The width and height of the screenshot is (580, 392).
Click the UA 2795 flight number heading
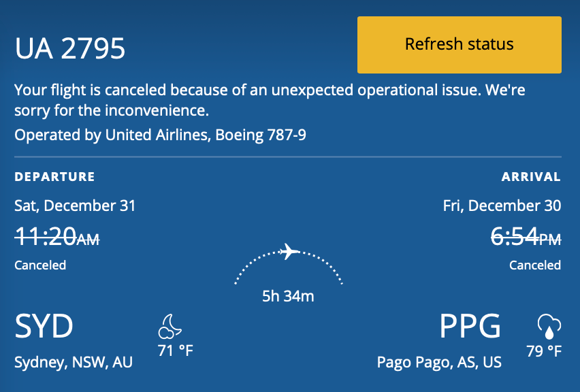(71, 48)
